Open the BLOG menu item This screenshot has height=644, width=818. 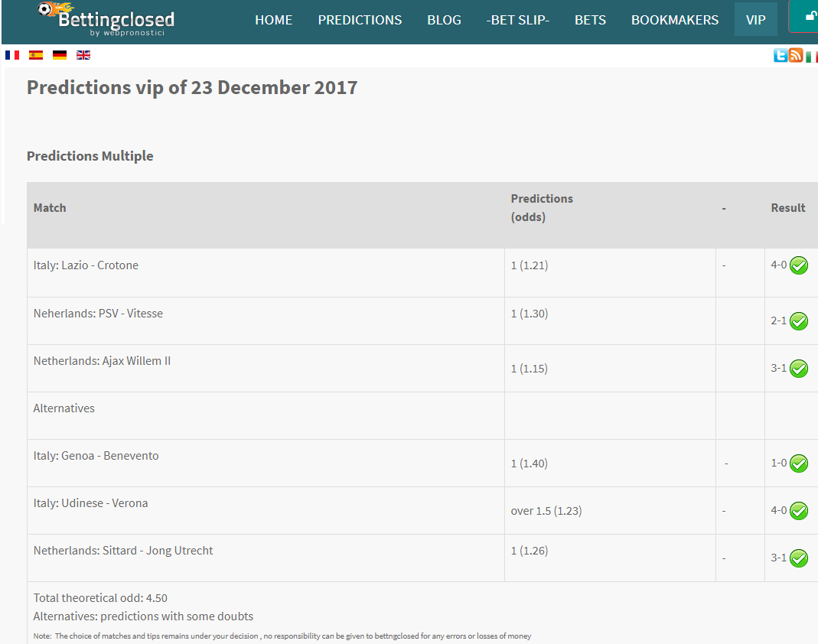tap(444, 20)
